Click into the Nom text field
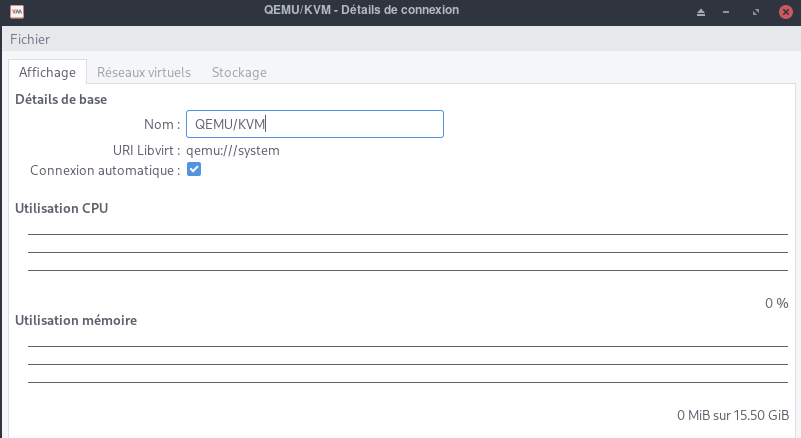Viewport: 801px width, 438px height. pyautogui.click(x=314, y=124)
